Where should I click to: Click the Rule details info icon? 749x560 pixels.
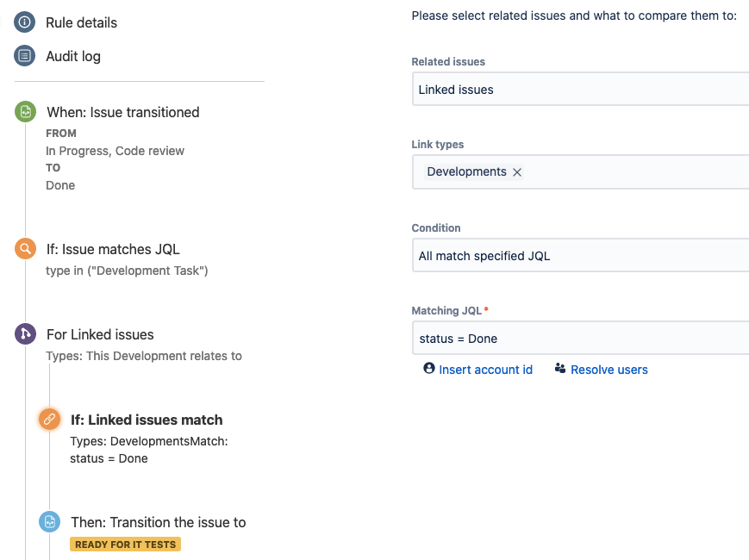[x=25, y=22]
